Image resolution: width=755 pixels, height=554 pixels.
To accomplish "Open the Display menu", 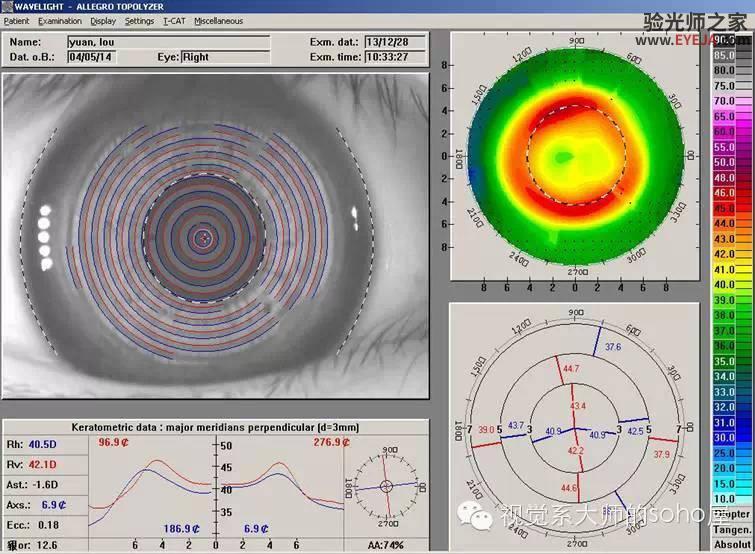I will click(x=103, y=21).
